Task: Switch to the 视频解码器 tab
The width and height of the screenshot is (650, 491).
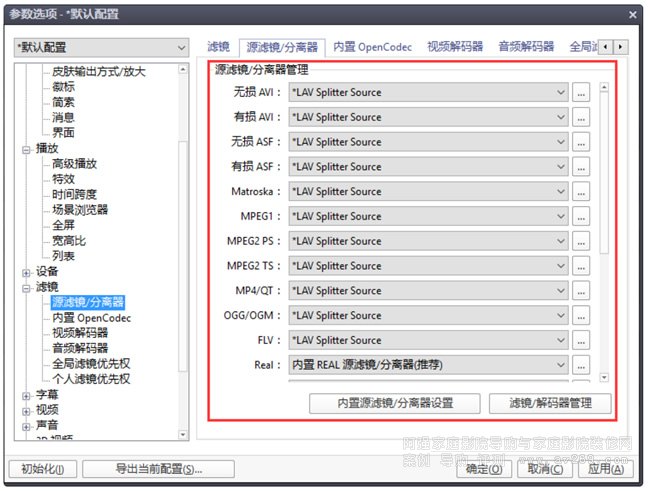Action: click(454, 47)
